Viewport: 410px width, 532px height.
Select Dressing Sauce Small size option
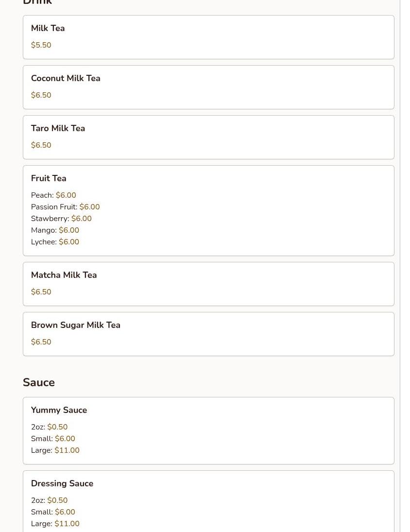(x=53, y=512)
